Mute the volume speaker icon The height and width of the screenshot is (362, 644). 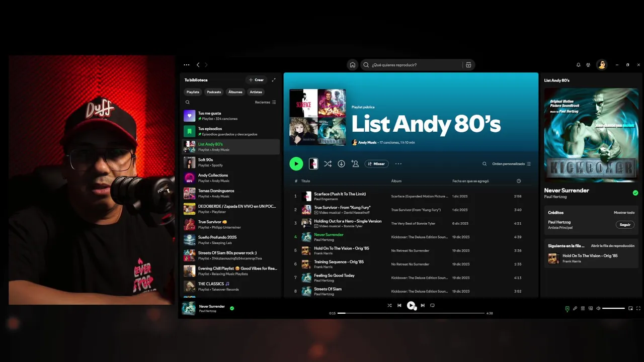click(598, 308)
